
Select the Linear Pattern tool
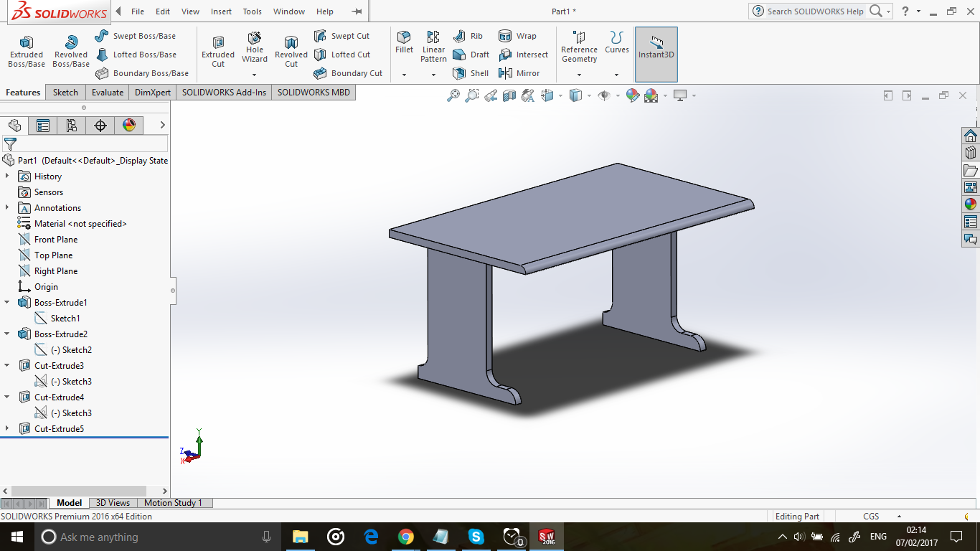[x=433, y=47]
